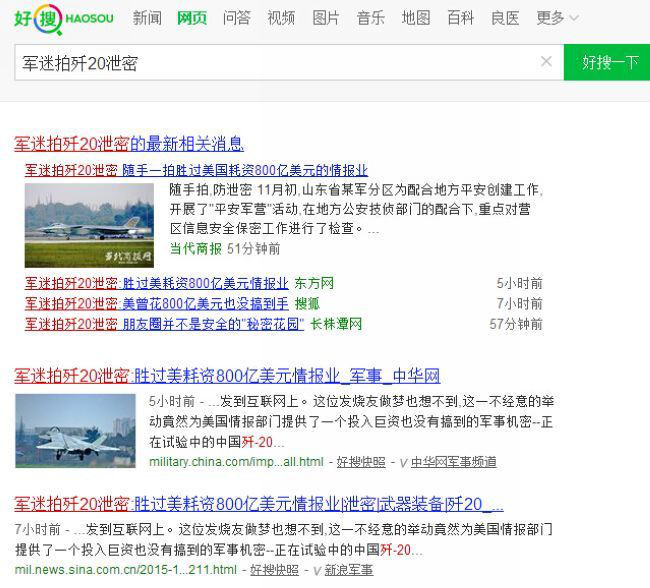
Task: Open 好搜快照 for the sina result
Action: coord(274,569)
